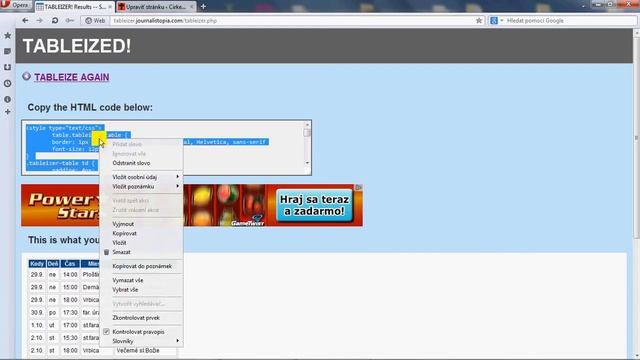Viewport: 640px width, 360px height.
Task: Click the Čas table column header
Action: coord(70,264)
